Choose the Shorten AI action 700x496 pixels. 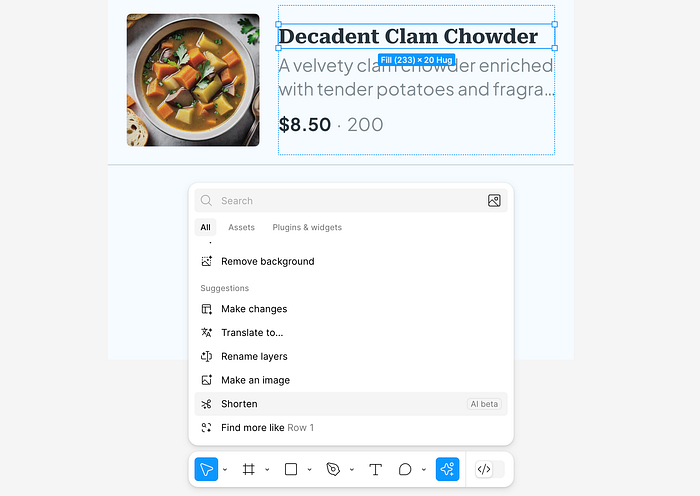click(351, 404)
